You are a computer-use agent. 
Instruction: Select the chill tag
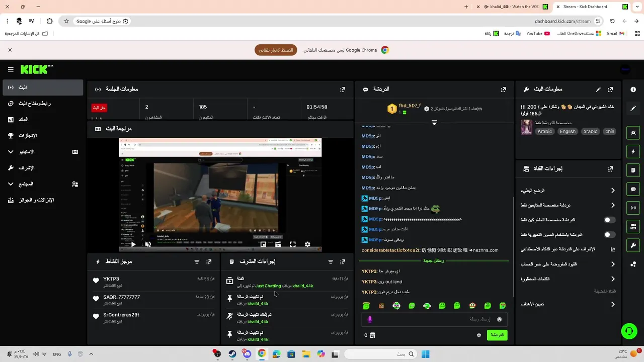(x=609, y=132)
